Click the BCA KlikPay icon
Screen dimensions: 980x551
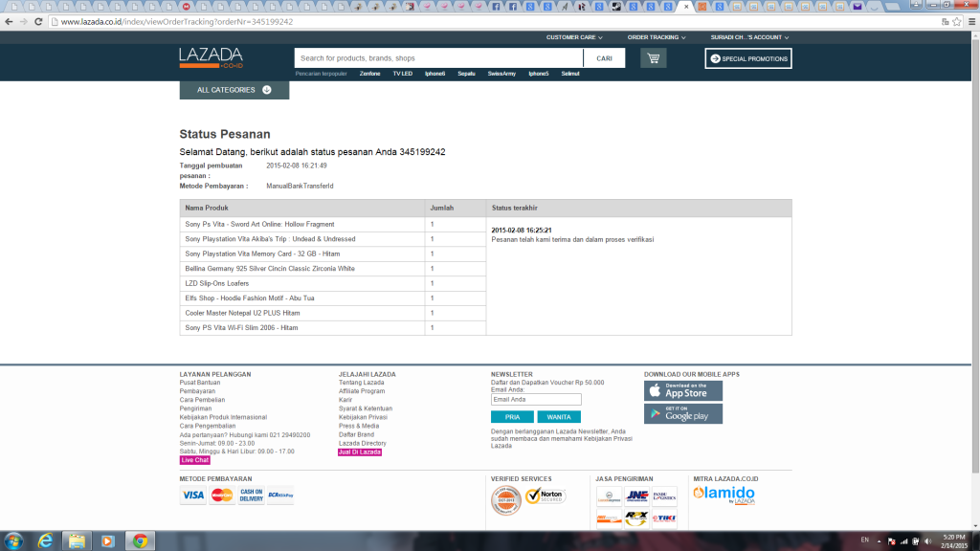(x=280, y=496)
